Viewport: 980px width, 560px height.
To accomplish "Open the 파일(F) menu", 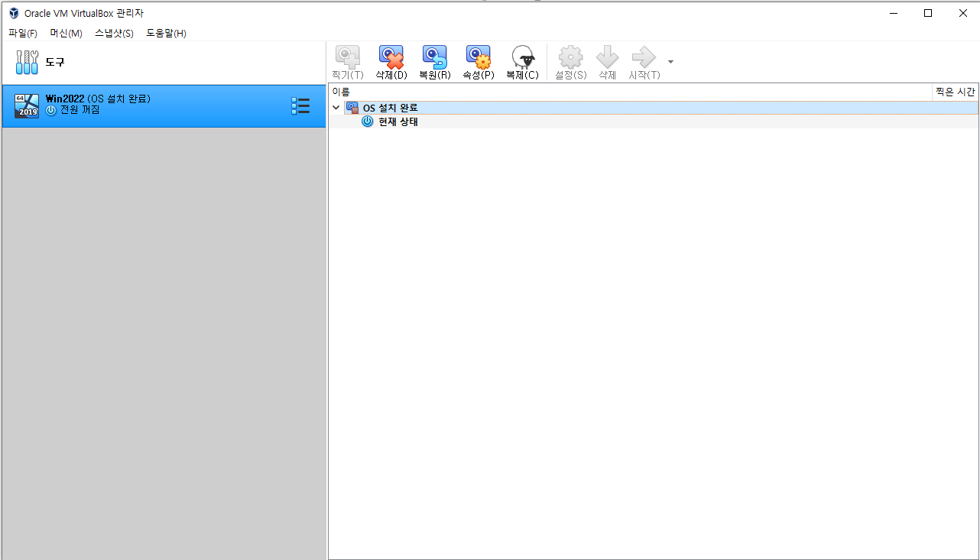I will [23, 34].
